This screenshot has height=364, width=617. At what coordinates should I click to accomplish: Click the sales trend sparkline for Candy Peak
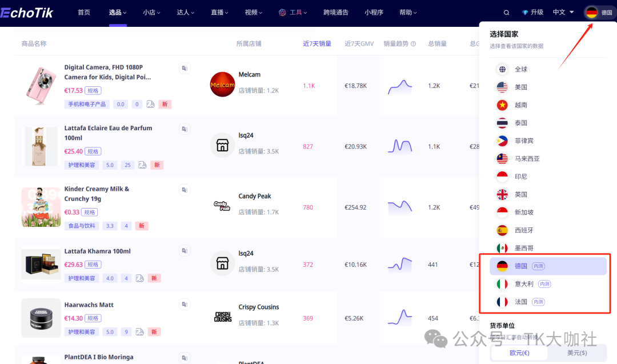tap(400, 206)
